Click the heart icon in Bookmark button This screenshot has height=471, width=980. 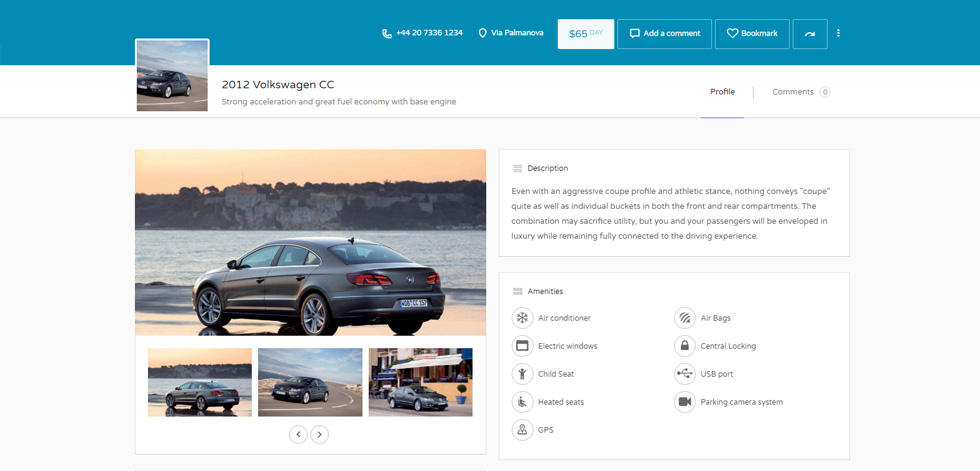point(732,34)
